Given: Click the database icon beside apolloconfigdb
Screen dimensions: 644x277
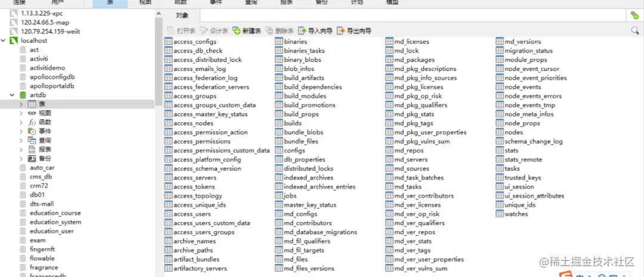Looking at the screenshot, I should click(23, 77).
